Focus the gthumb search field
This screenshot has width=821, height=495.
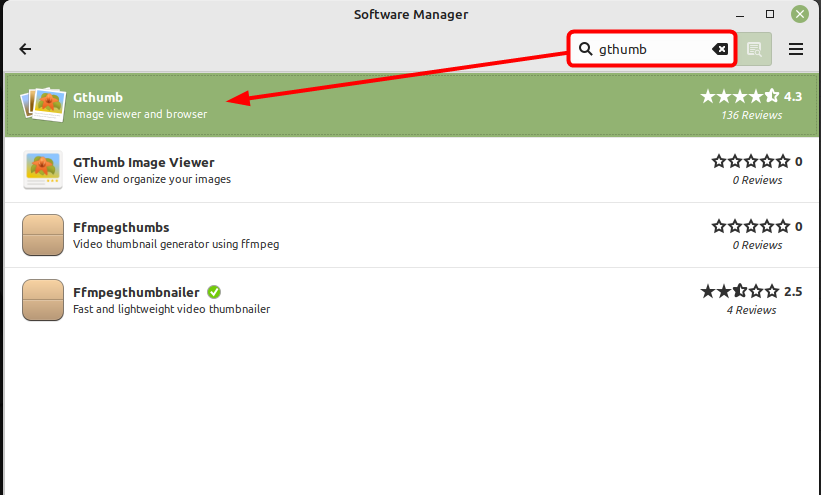pyautogui.click(x=652, y=49)
